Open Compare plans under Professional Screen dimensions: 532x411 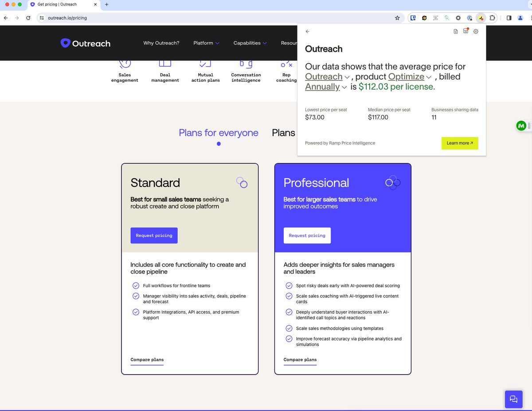click(x=300, y=360)
